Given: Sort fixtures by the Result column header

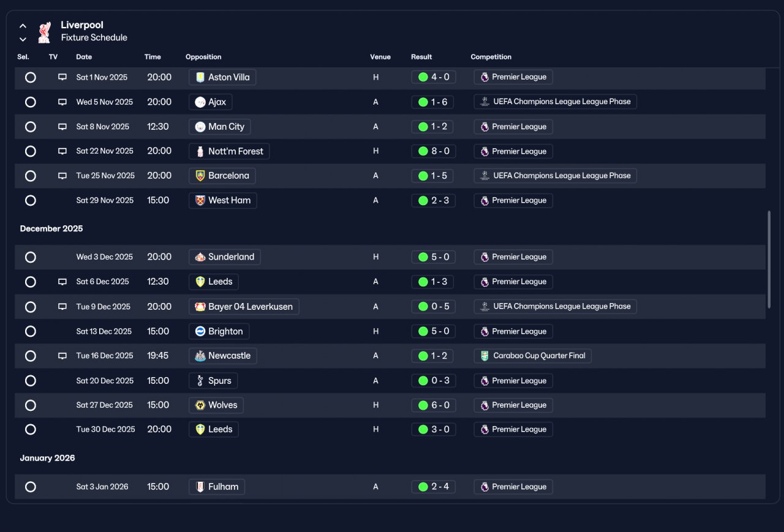Looking at the screenshot, I should tap(421, 57).
